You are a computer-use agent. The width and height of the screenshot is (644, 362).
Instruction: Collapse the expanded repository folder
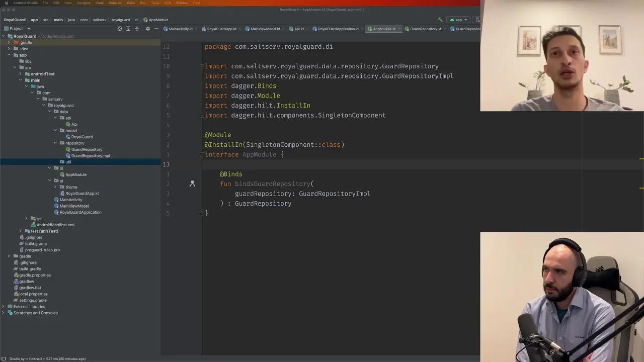point(55,143)
